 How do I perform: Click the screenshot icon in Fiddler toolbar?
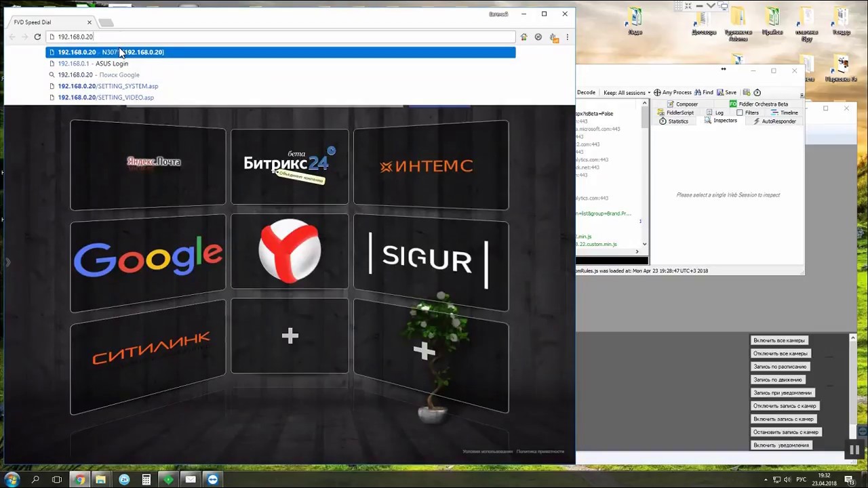pos(747,93)
